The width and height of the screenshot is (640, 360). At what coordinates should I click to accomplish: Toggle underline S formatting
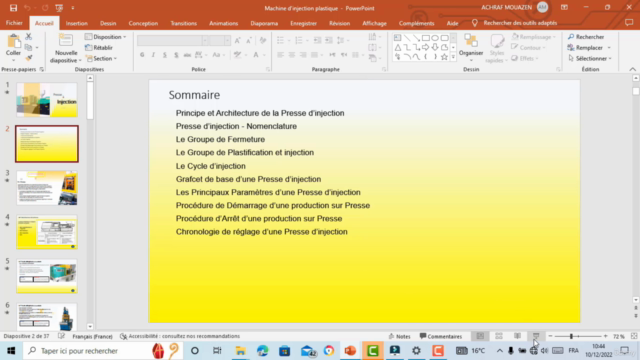point(165,55)
